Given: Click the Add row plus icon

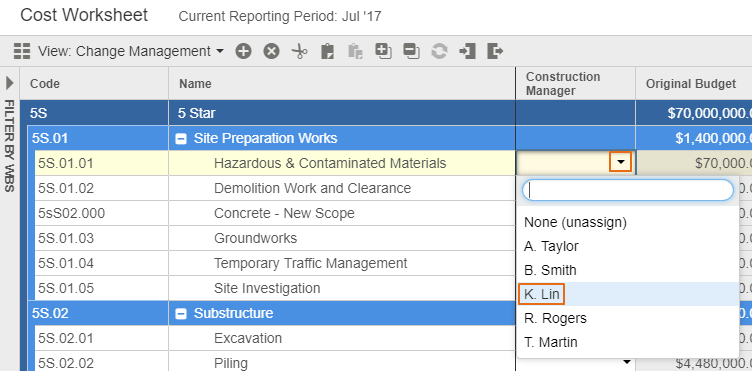Looking at the screenshot, I should [x=243, y=51].
